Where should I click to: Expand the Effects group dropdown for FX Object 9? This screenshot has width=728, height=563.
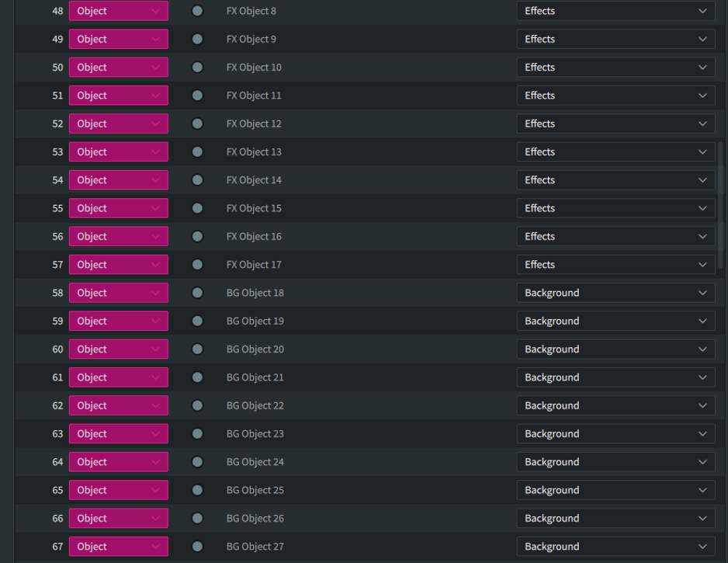[x=615, y=39]
